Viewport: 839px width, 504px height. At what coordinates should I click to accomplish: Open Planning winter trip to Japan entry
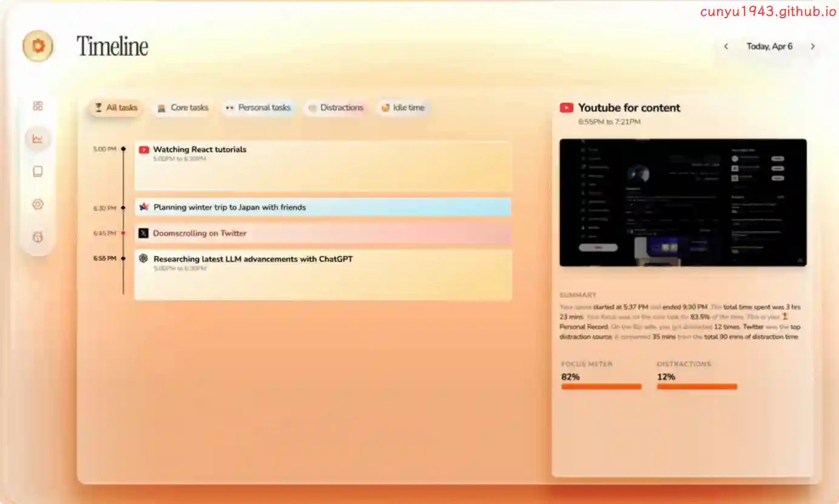click(x=323, y=207)
